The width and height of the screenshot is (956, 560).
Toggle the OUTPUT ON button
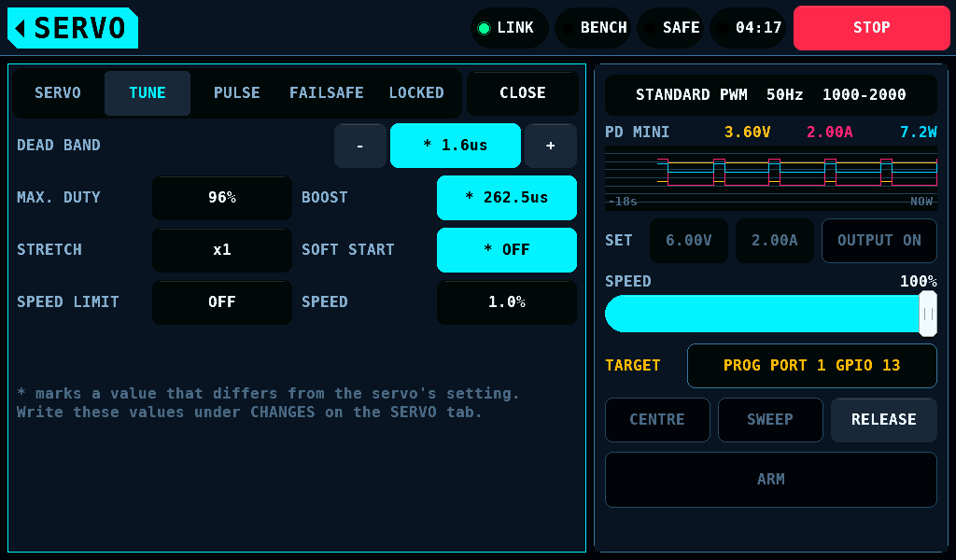coord(879,241)
